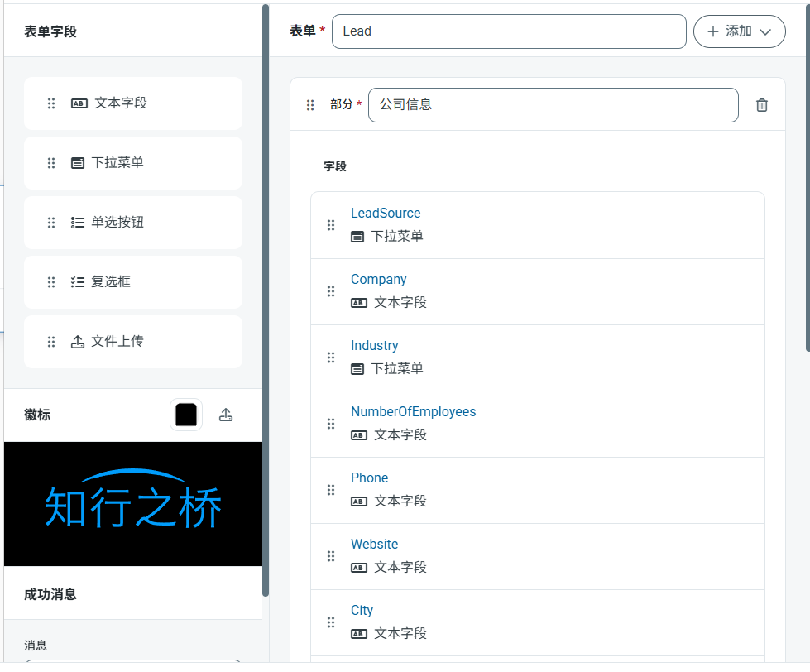Click drag handle beside the 文件上传 palette item
Image resolution: width=810 pixels, height=672 pixels.
51,342
